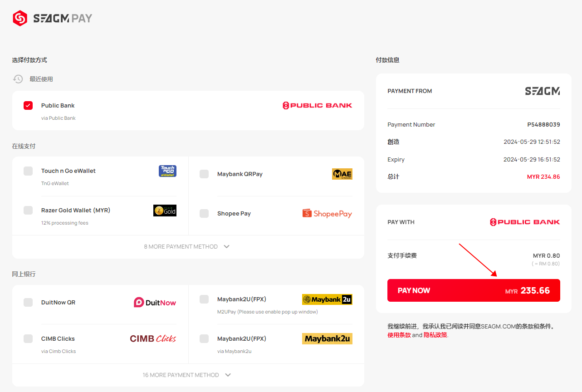Click chevron beside 16 MORE PAYMENT METHOD
Screen dimensions: 582x392
pyautogui.click(x=228, y=375)
